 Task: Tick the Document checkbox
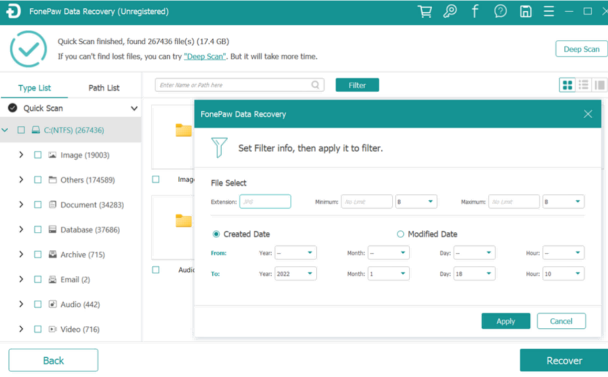(38, 204)
